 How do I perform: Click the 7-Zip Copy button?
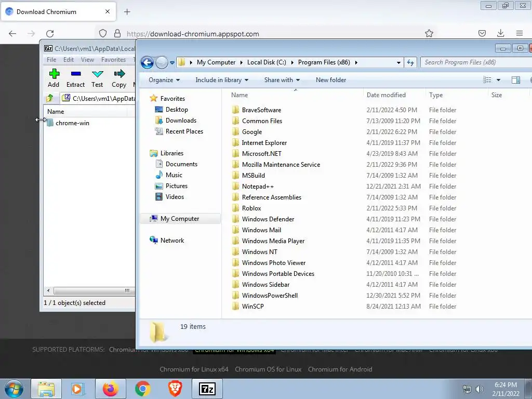(119, 78)
